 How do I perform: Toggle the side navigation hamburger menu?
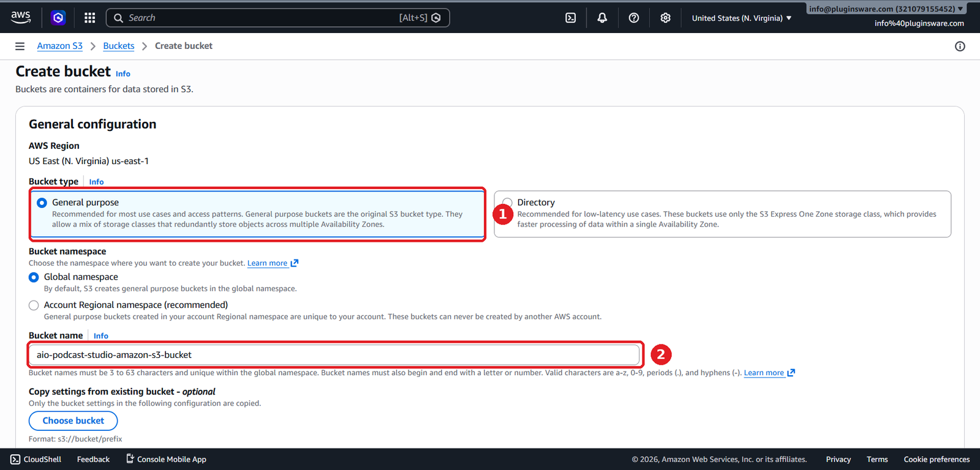pyautogui.click(x=20, y=46)
